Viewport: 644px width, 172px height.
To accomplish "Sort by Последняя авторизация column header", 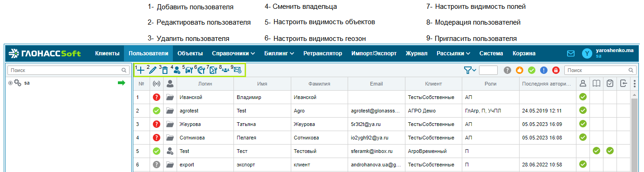I will coord(548,84).
